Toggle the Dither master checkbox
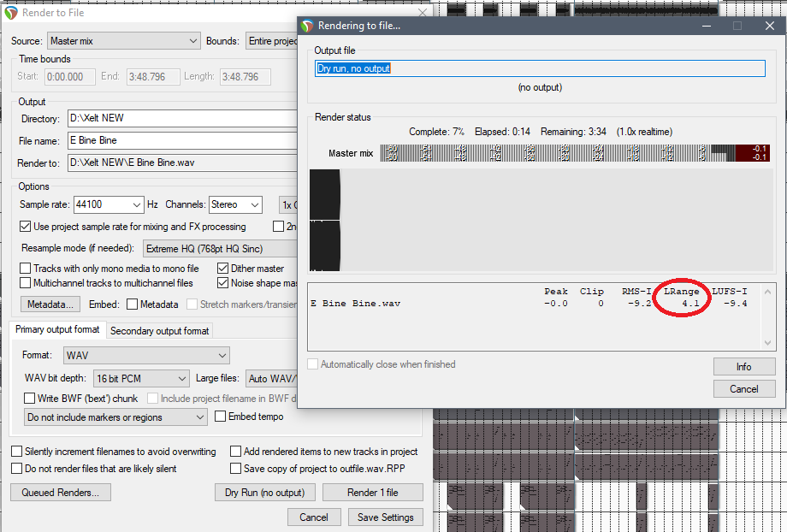Screen dimensions: 787x532 223,269
